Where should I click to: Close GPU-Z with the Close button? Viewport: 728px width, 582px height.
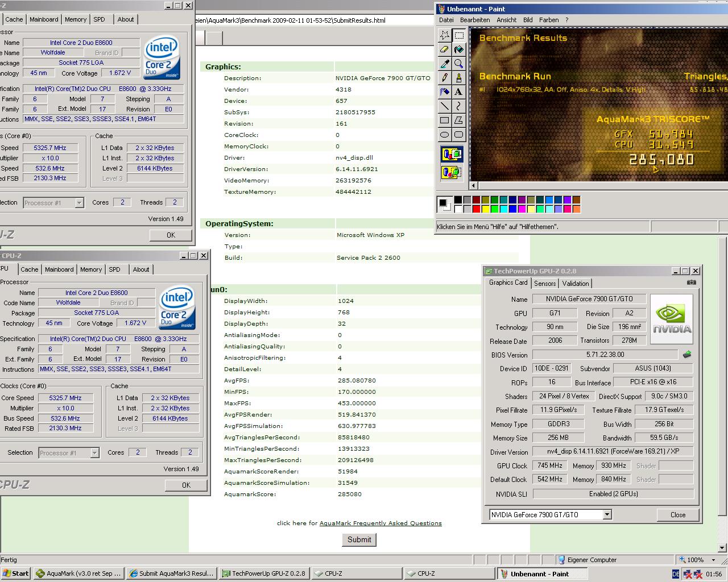pos(678,514)
